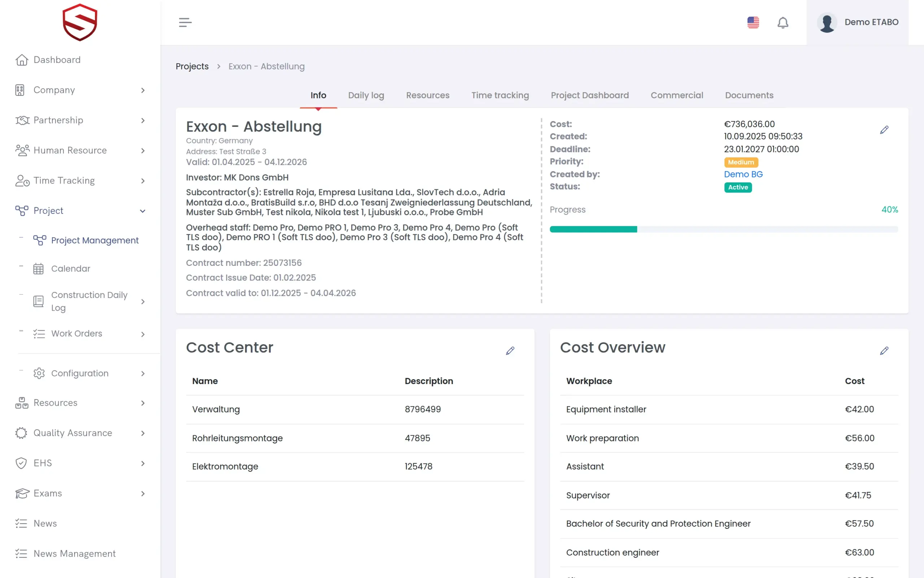Expand the Partnership menu chevron
The width and height of the screenshot is (924, 578).
[143, 120]
